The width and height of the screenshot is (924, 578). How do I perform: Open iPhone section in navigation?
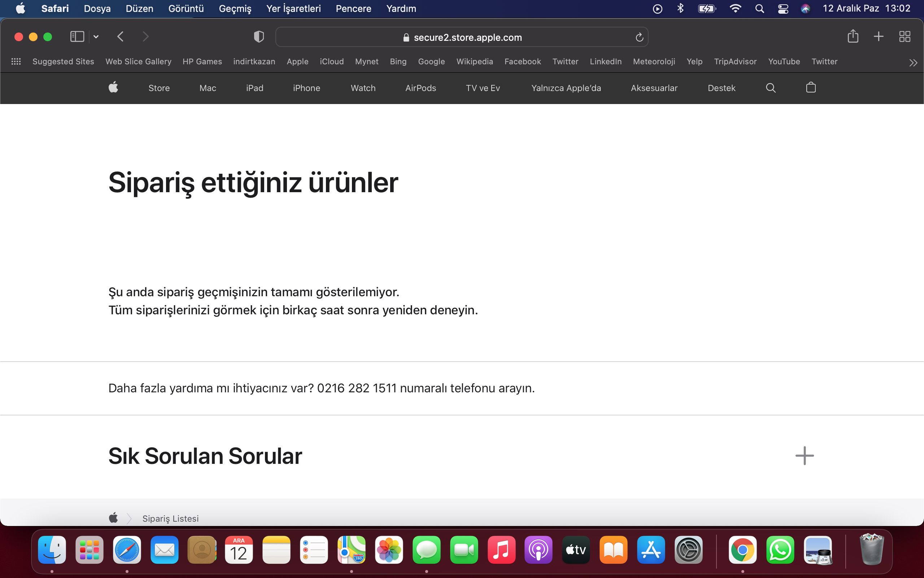pos(306,88)
